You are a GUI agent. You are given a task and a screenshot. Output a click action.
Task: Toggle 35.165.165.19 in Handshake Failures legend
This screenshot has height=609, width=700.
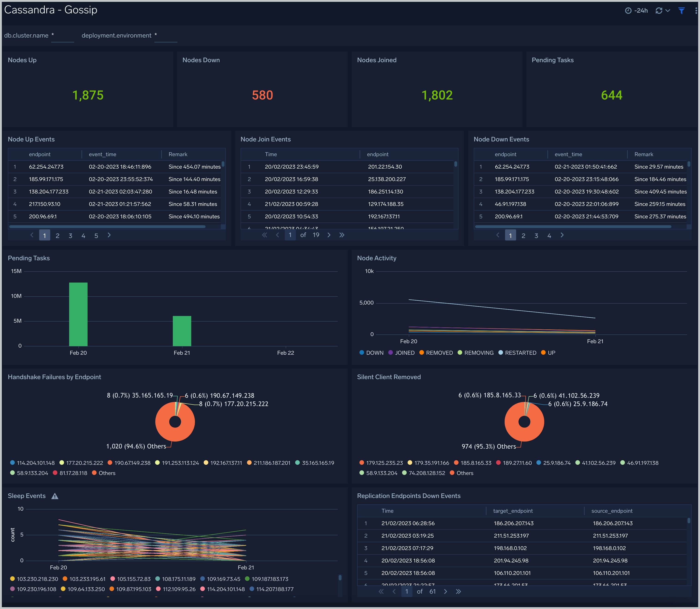pyautogui.click(x=315, y=463)
